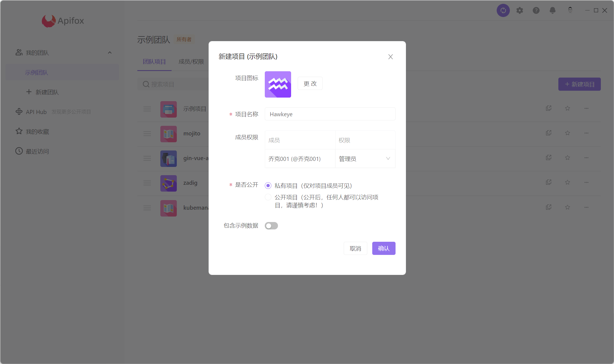The width and height of the screenshot is (614, 364).
Task: Open user avatar menu
Action: [x=570, y=10]
